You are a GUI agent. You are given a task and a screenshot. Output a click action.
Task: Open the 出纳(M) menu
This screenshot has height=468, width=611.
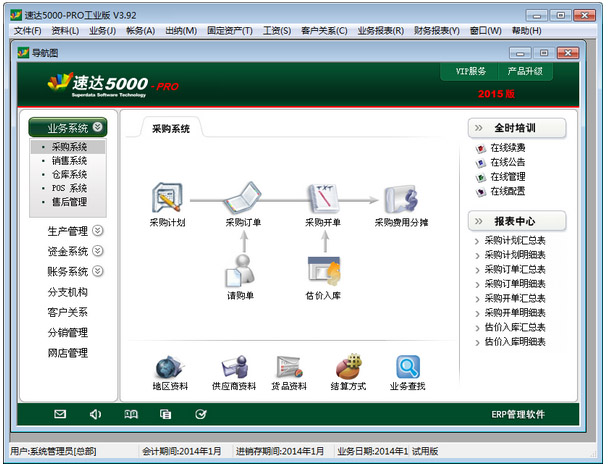pyautogui.click(x=181, y=30)
